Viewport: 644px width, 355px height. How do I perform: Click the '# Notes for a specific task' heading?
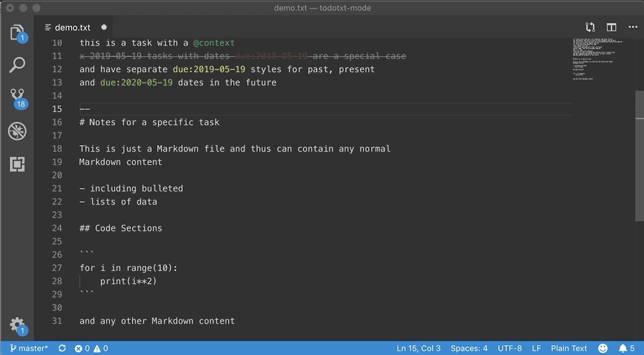pyautogui.click(x=150, y=123)
